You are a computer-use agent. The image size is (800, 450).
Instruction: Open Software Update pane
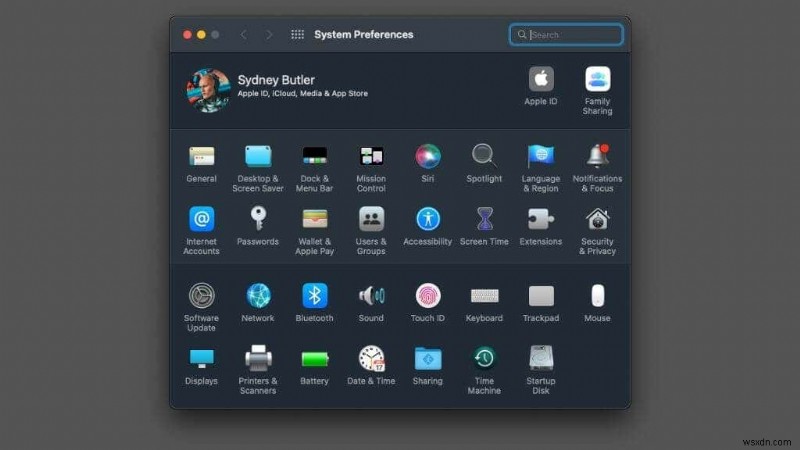[202, 295]
